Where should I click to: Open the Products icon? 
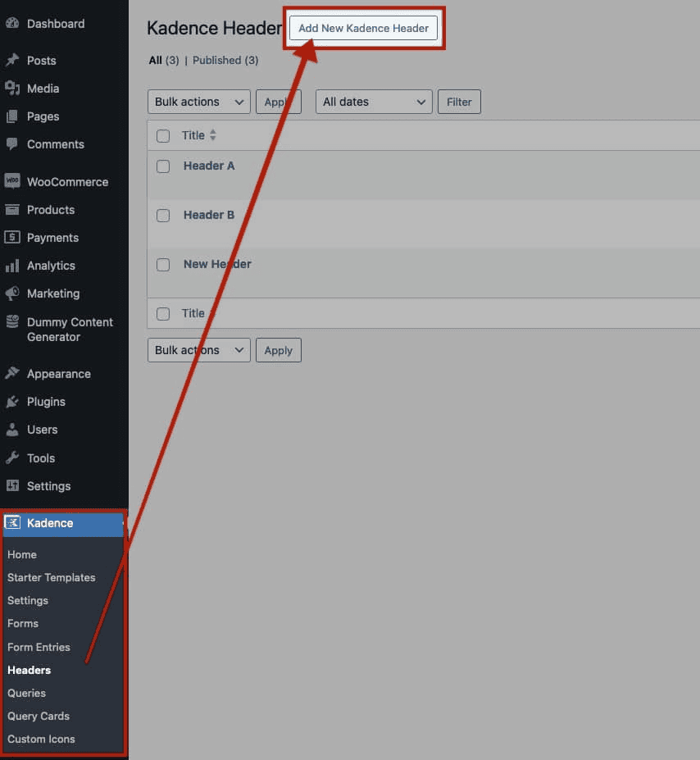pyautogui.click(x=13, y=209)
